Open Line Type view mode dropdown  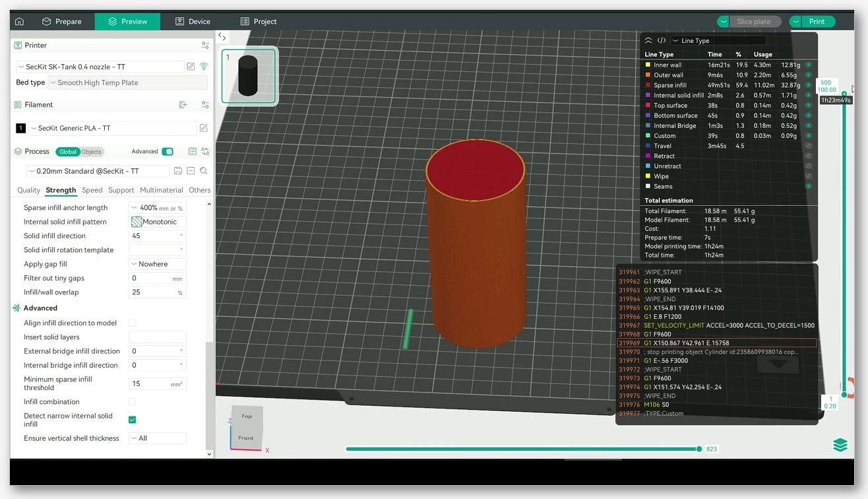click(x=718, y=40)
